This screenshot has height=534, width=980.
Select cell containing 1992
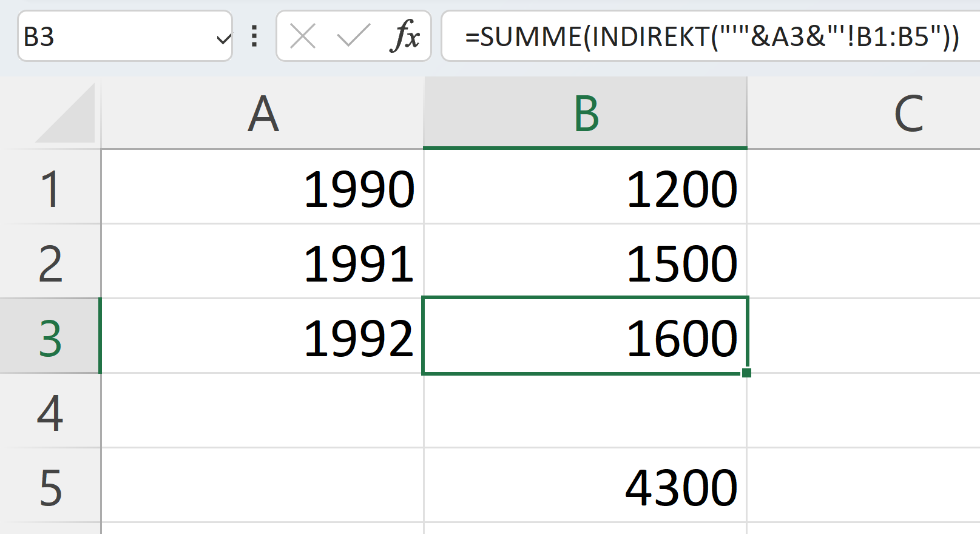tap(262, 336)
